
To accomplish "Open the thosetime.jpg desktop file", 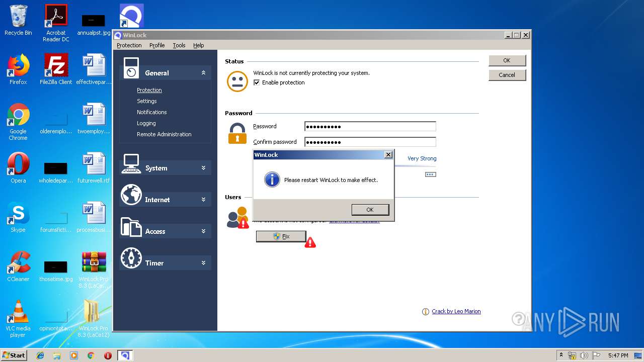I will (56, 271).
